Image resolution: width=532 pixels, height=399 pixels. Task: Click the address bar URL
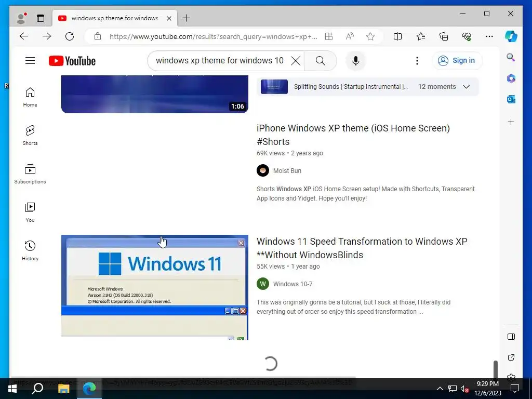pos(213,36)
